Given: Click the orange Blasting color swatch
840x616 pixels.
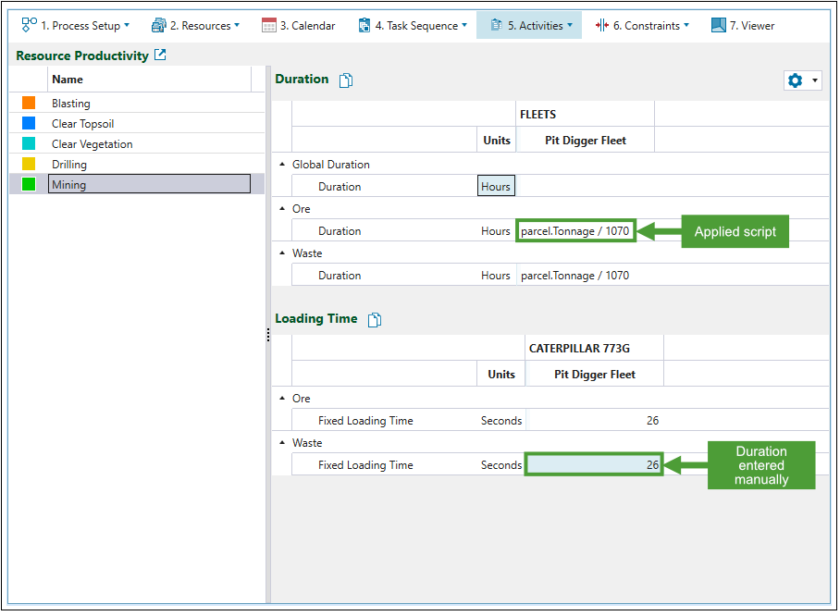Looking at the screenshot, I should (x=29, y=104).
